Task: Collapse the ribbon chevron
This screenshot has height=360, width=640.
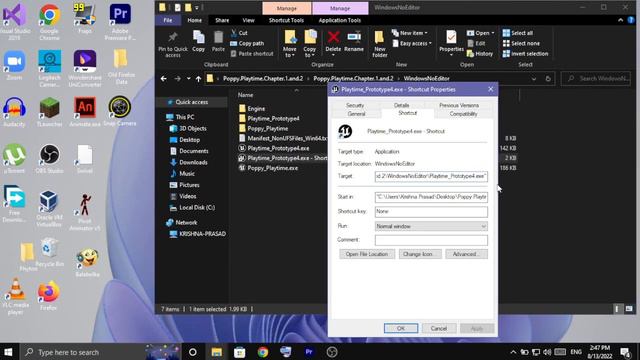Action: pyautogui.click(x=620, y=20)
